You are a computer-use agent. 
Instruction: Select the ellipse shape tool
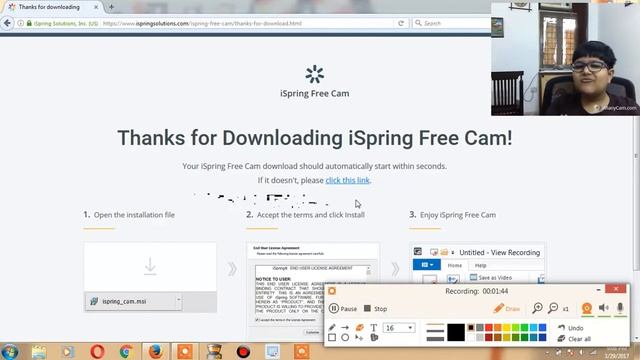tap(345, 338)
